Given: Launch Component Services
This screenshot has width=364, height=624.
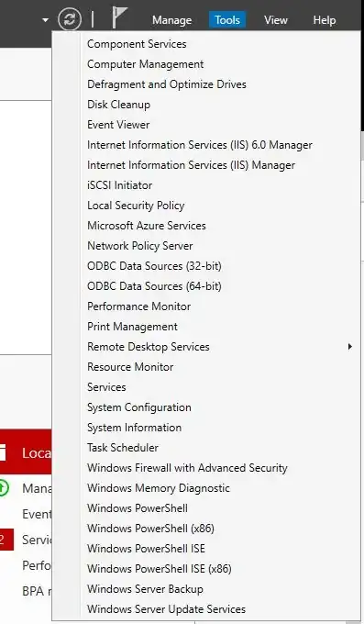Looking at the screenshot, I should click(x=137, y=44).
